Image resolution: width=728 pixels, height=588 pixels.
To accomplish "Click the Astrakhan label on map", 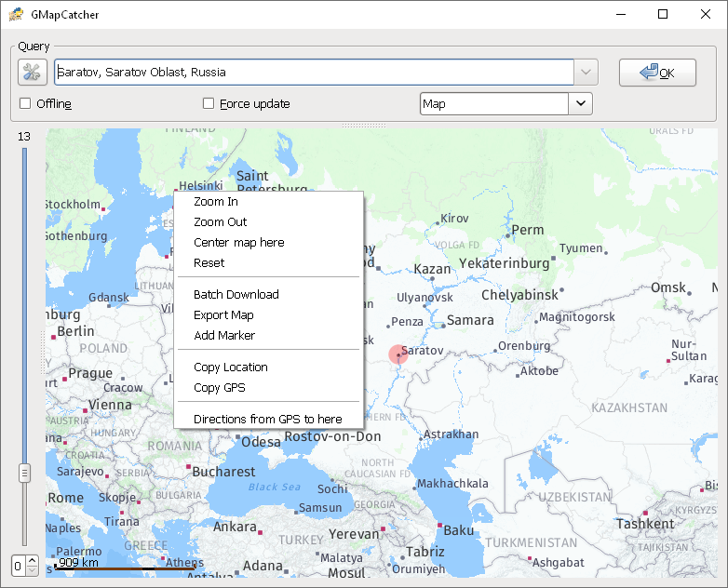I will pyautogui.click(x=451, y=434).
